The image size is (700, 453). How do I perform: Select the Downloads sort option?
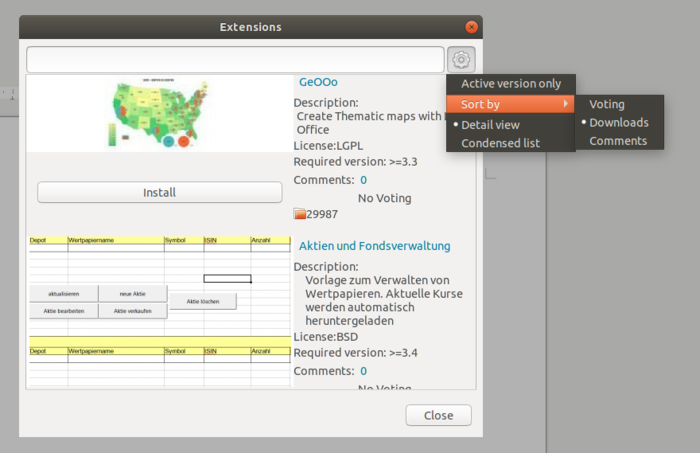[619, 122]
